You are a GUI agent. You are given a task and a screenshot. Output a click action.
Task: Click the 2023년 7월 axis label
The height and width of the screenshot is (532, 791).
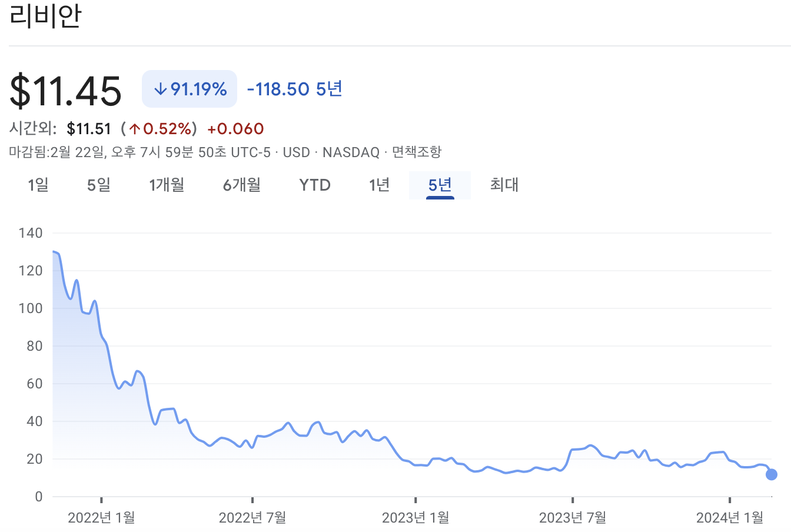pyautogui.click(x=573, y=518)
